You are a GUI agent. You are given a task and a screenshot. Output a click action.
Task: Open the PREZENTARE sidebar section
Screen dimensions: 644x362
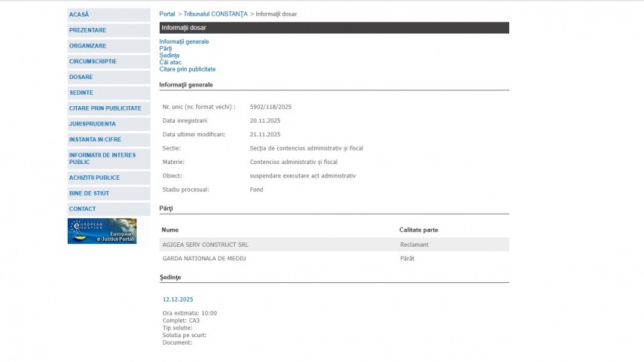tap(87, 30)
